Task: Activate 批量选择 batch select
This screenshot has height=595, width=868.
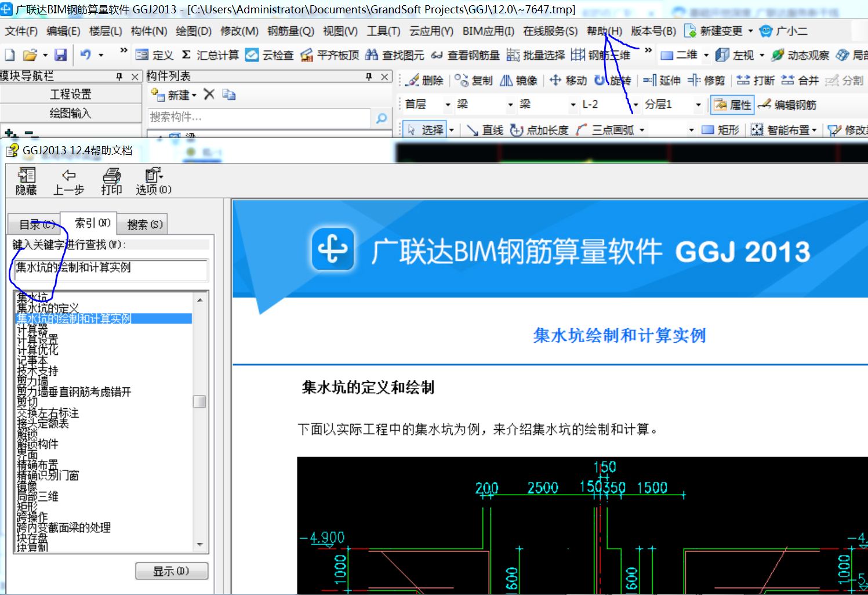Action: tap(535, 55)
